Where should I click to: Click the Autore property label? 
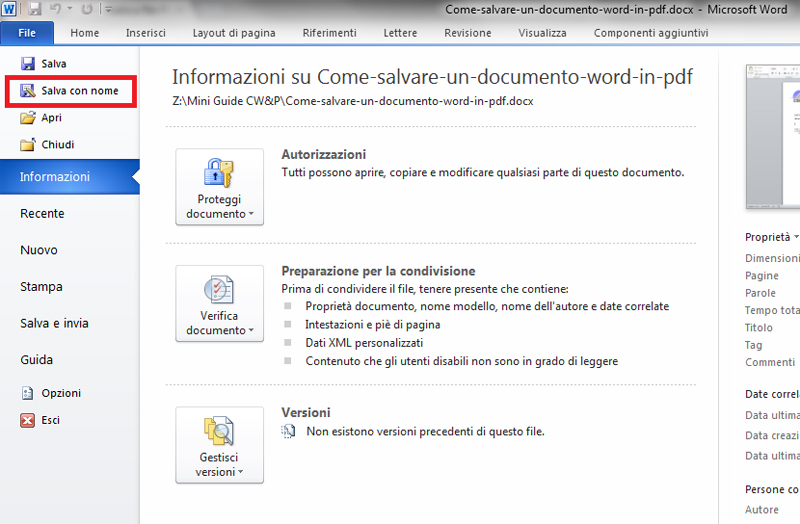tap(762, 509)
